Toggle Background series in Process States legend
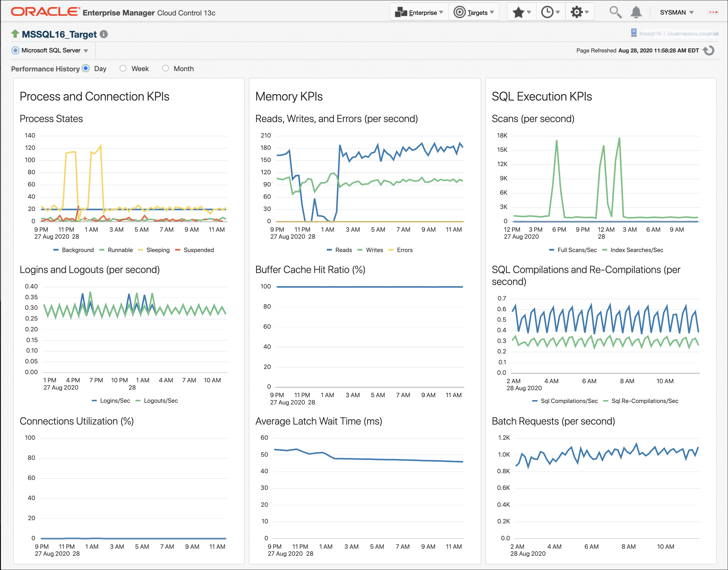Viewport: 728px width, 570px height. click(73, 250)
